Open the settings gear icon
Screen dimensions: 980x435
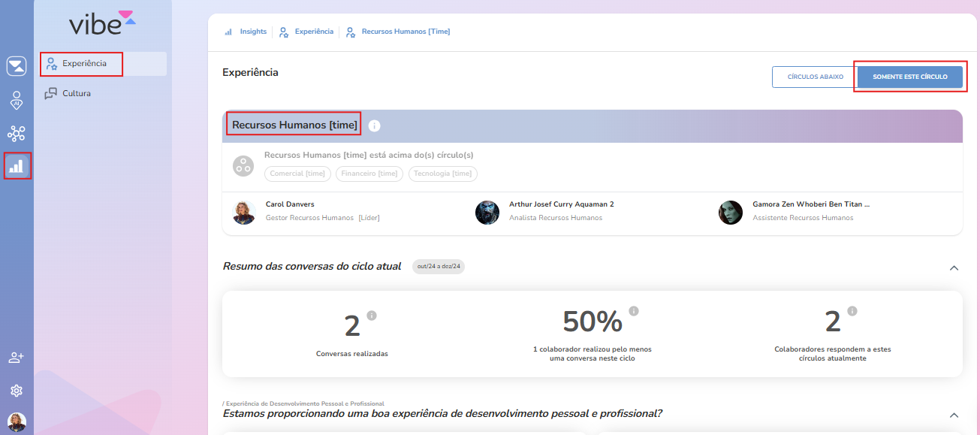pos(17,391)
